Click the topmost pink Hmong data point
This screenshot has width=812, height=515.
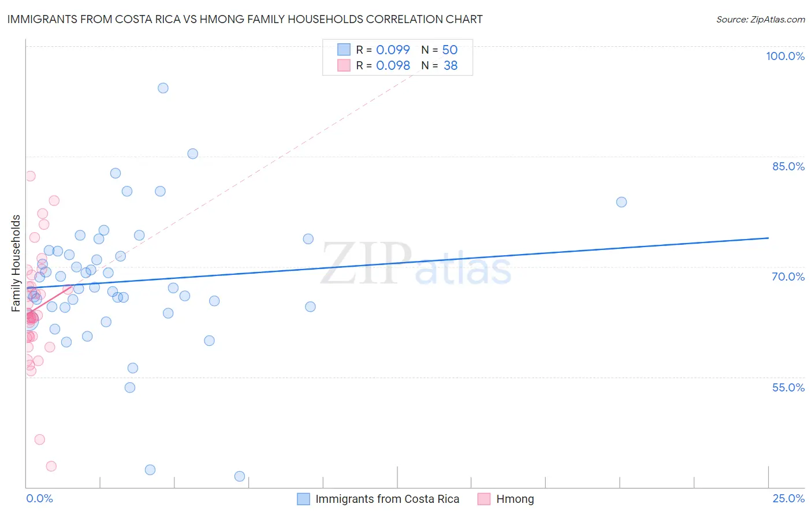[x=30, y=176]
